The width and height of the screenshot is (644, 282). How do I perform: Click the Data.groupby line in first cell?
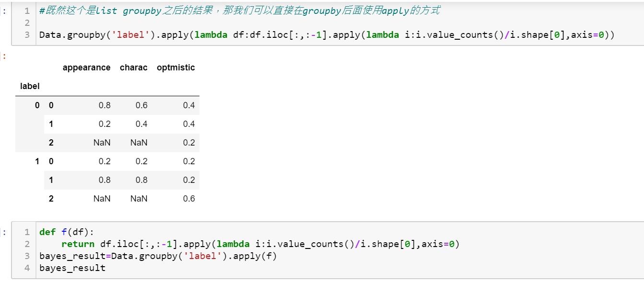(326, 35)
